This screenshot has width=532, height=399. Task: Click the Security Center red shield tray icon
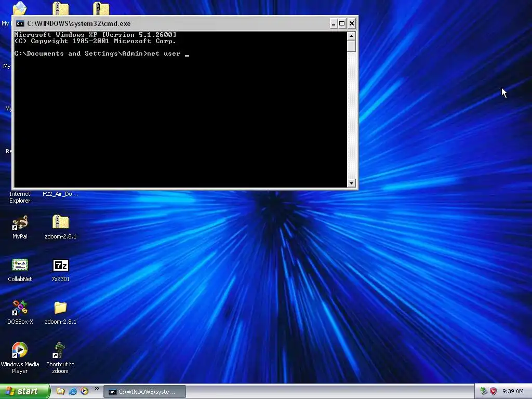pos(494,391)
